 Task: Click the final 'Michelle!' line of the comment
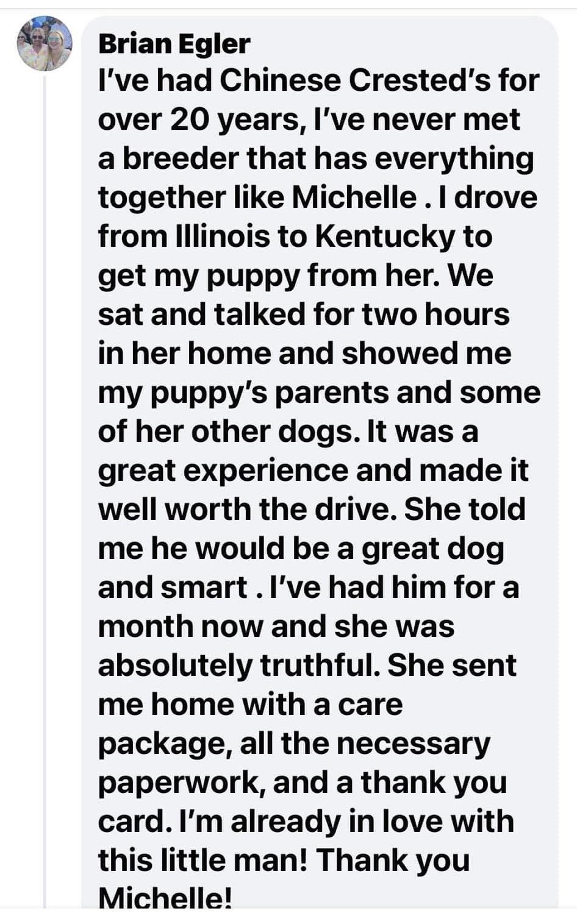(x=165, y=897)
